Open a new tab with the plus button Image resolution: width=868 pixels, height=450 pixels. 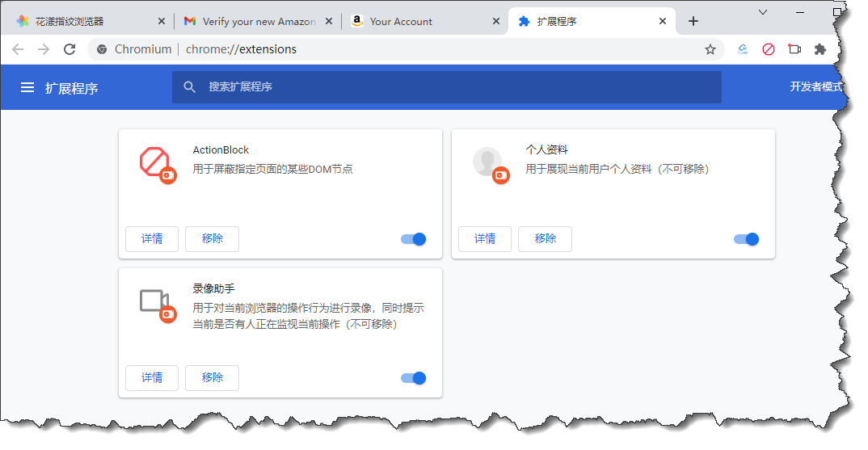click(693, 21)
